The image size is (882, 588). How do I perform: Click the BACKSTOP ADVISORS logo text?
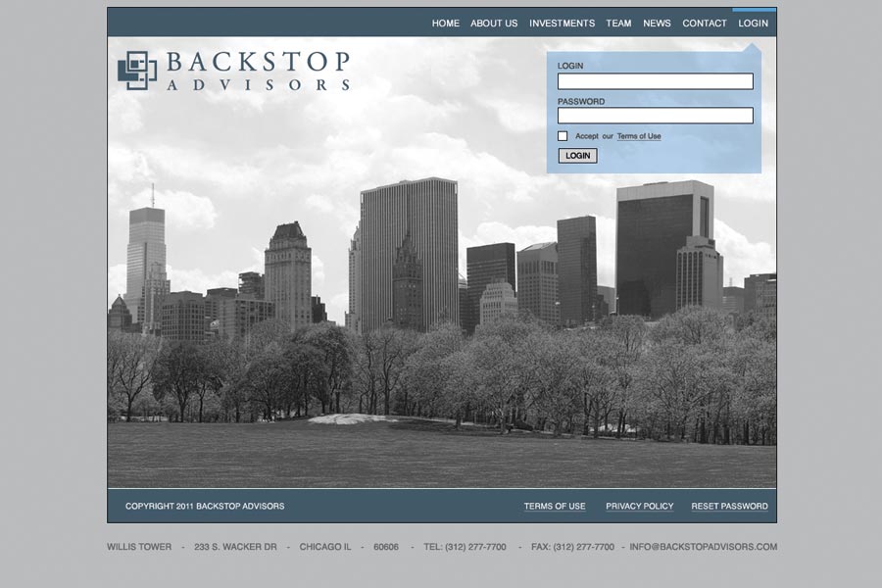[258, 71]
